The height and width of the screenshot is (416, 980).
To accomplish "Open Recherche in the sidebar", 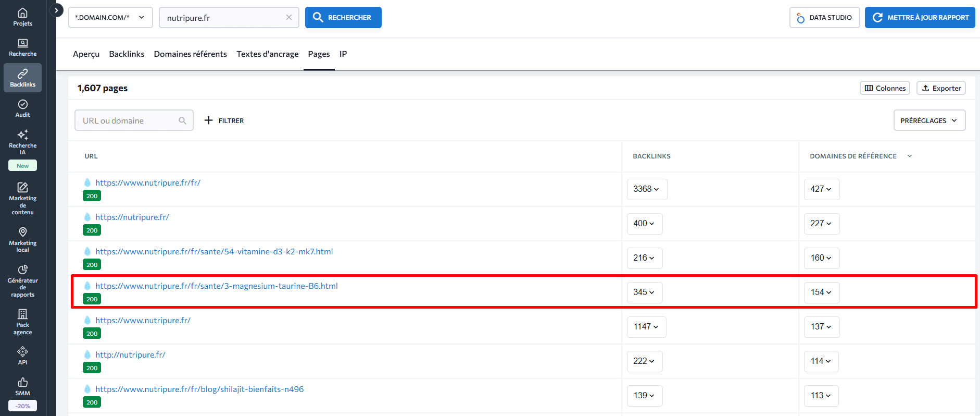I will coord(22,47).
